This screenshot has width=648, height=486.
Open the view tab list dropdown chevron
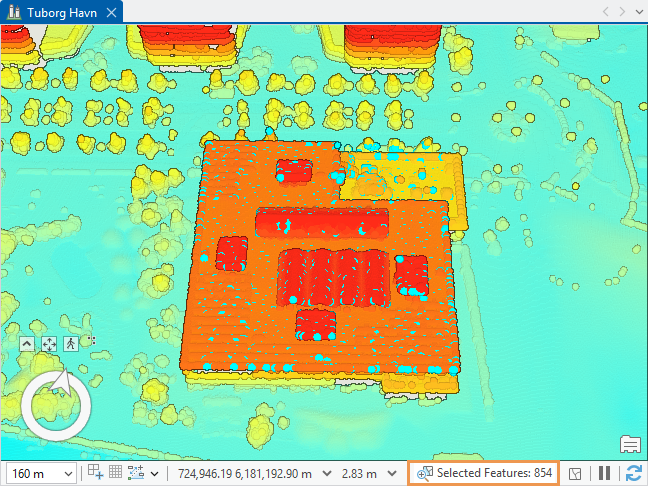tap(639, 11)
